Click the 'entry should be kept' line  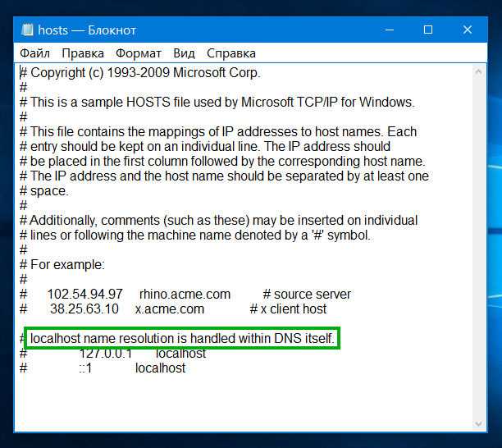(205, 146)
